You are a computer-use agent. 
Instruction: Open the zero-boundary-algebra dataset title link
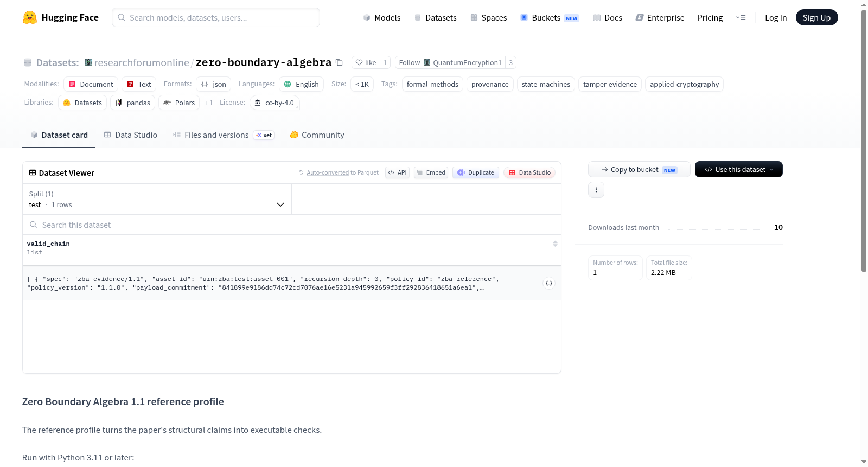(263, 62)
